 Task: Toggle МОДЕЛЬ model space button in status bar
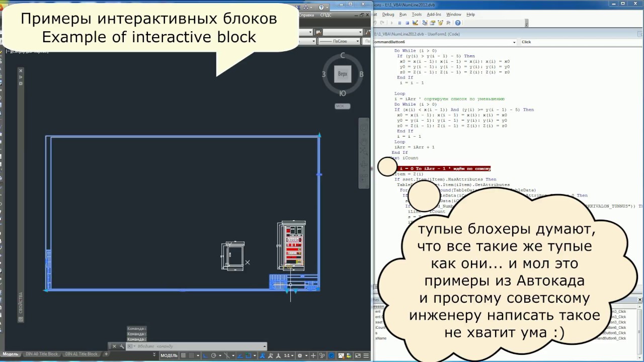(x=169, y=355)
